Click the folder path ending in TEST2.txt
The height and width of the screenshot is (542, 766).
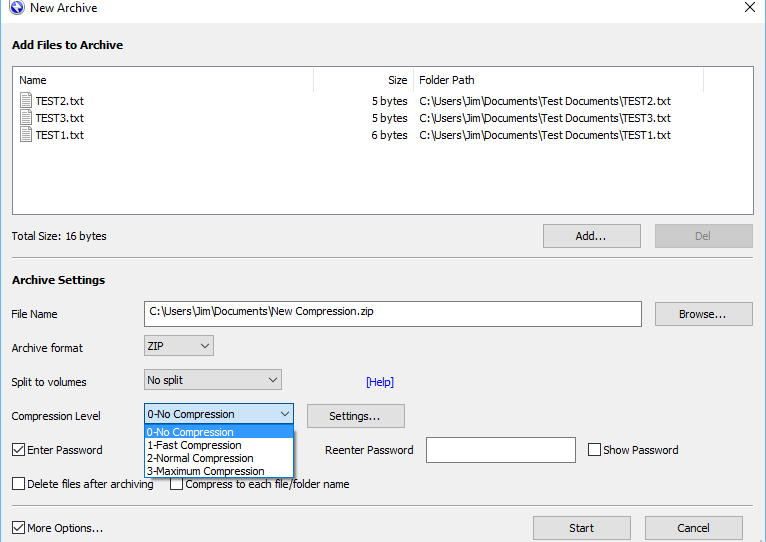545,101
